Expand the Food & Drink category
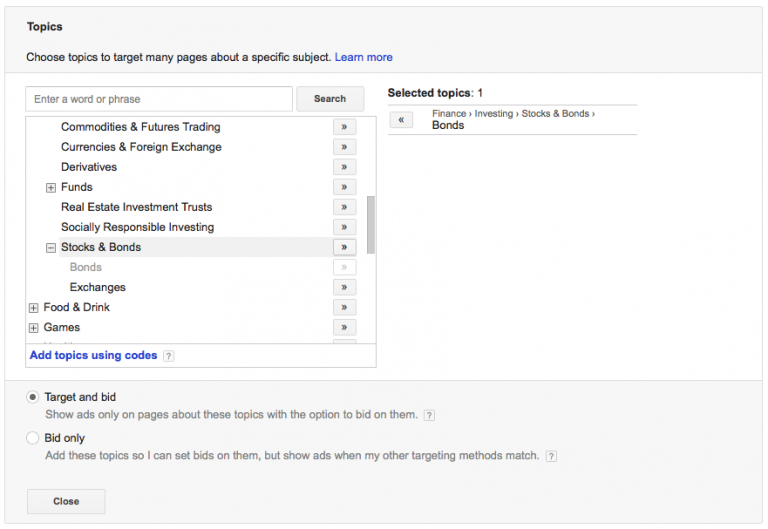 (34, 308)
